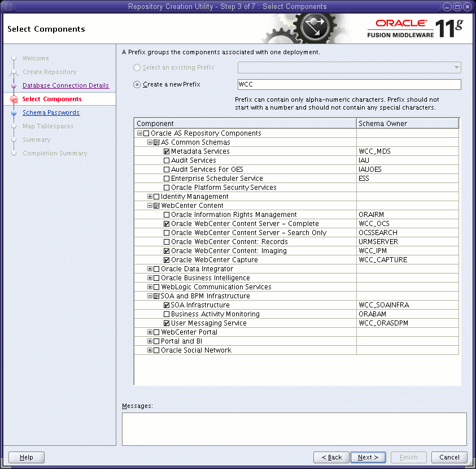This screenshot has height=469, width=476.
Task: Check the Audit Services checkbox
Action: pyautogui.click(x=167, y=160)
